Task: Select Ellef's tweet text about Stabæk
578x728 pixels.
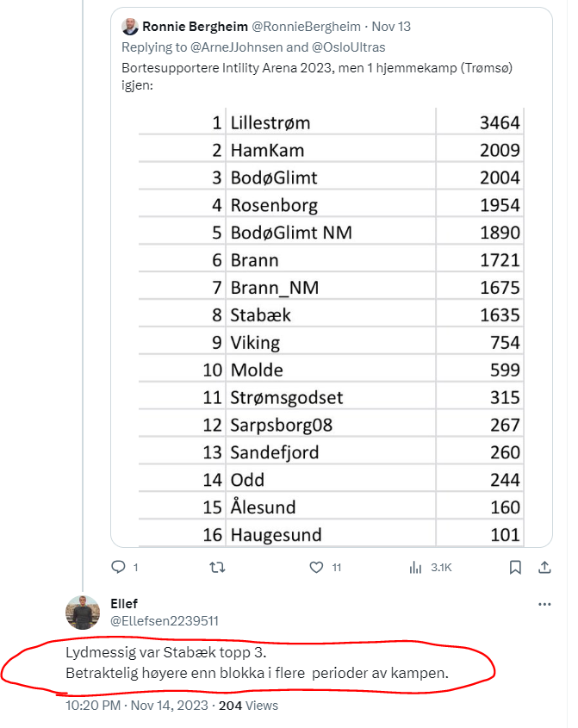Action: click(x=258, y=663)
